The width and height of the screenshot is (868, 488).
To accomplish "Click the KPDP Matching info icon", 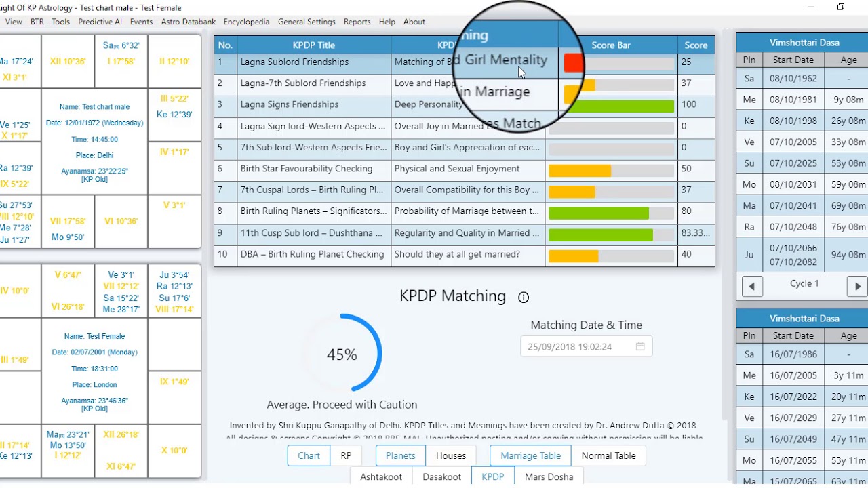I will tap(524, 297).
